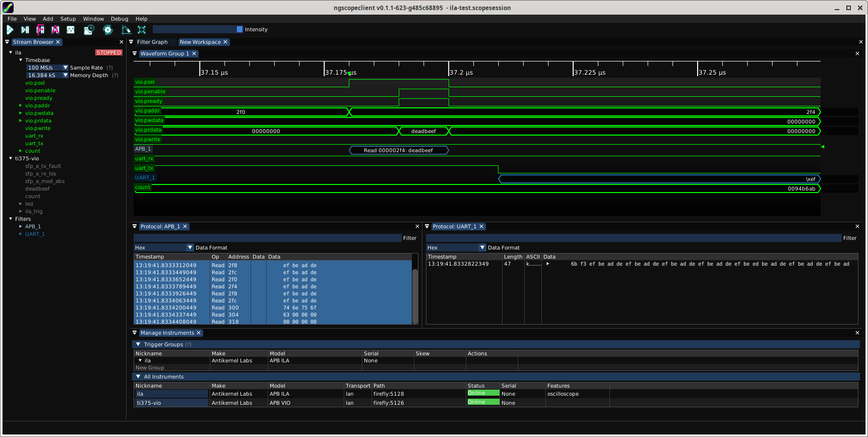
Task: Close the Protocol APB_1 dock panel
Action: coord(417,227)
